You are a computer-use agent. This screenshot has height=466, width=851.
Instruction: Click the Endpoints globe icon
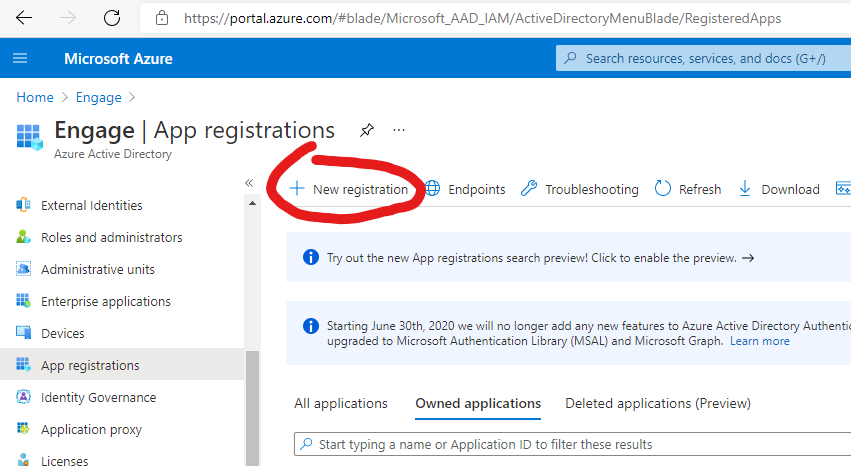[432, 188]
